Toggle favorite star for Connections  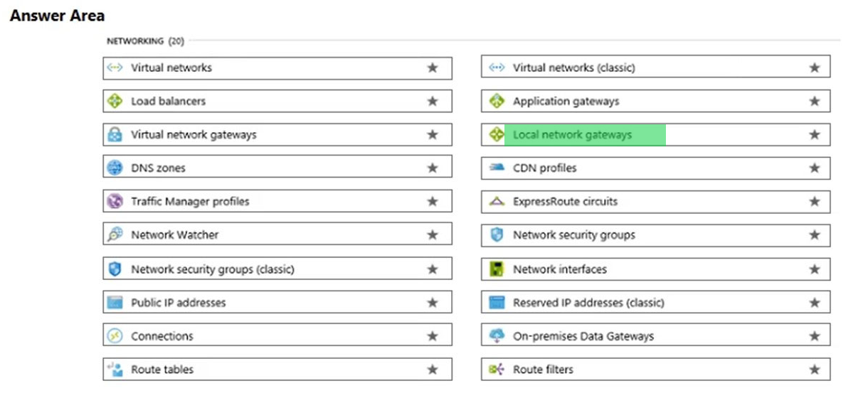pos(432,336)
